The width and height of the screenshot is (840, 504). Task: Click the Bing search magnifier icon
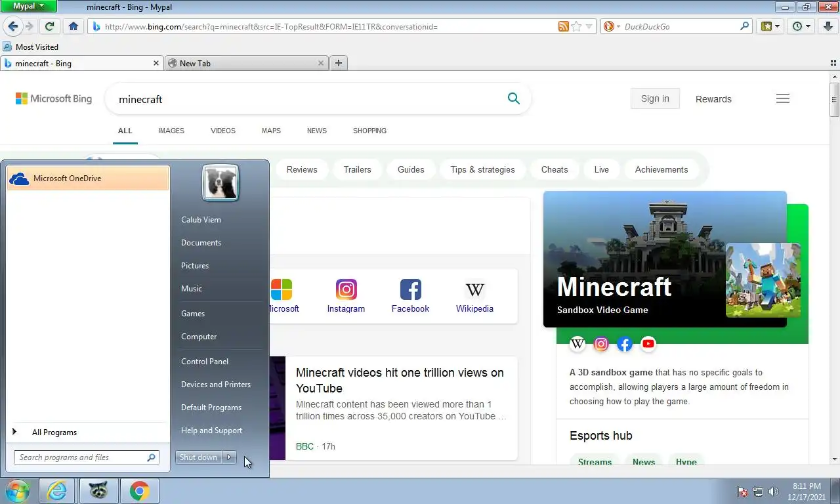(x=514, y=98)
